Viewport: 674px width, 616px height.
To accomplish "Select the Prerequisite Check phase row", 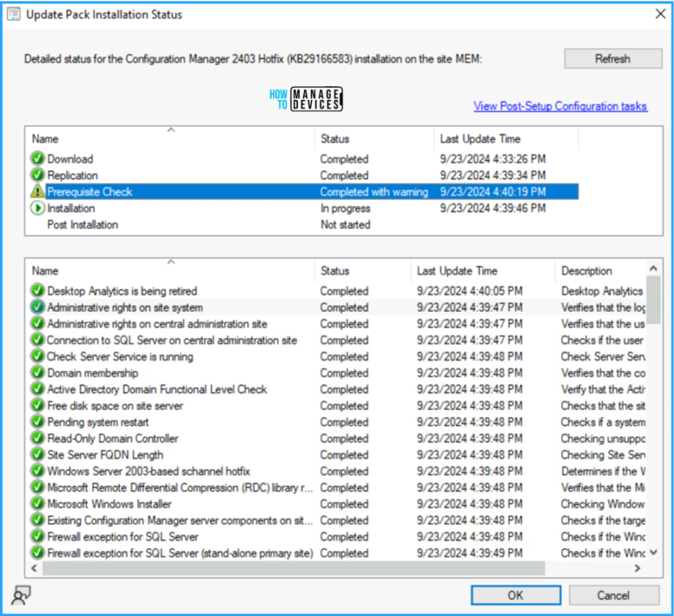I will [304, 192].
